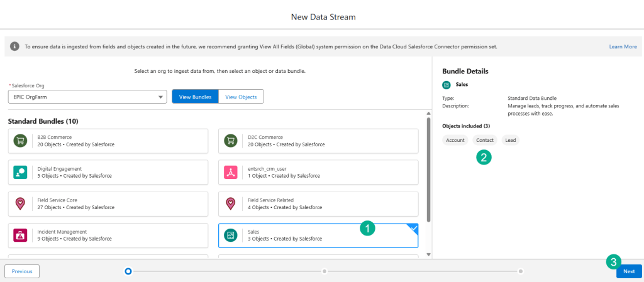Screen dimensions: 644x282
Task: Open the Learn More link
Action: (622, 46)
